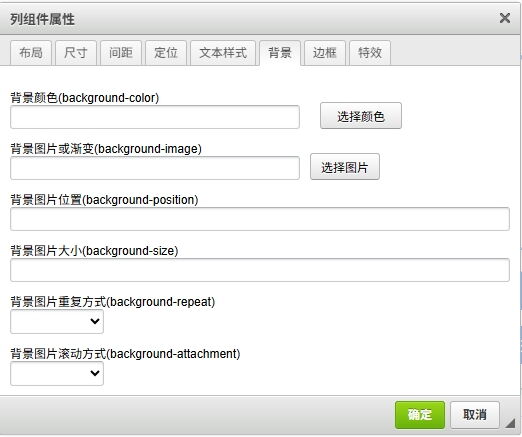
Task: Open the 特效 tab
Action: point(370,53)
